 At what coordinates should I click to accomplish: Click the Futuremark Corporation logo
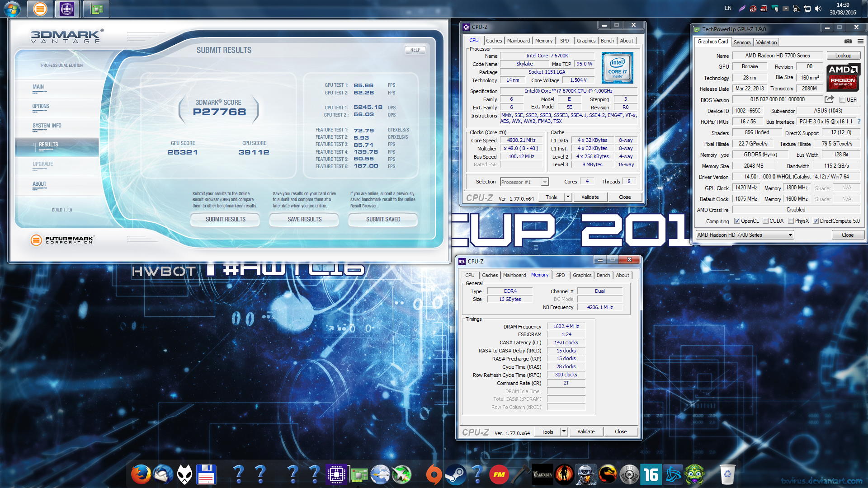click(62, 240)
